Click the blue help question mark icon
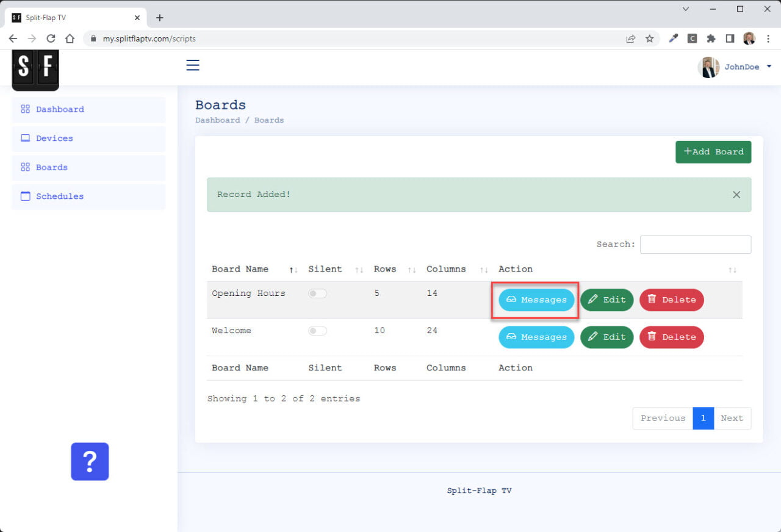 90,461
